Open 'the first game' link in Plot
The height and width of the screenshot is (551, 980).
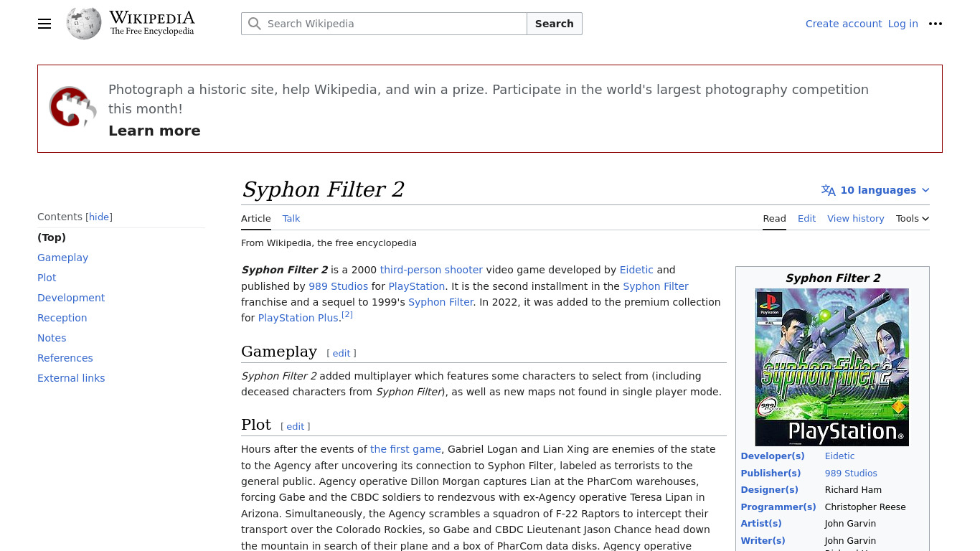[x=405, y=449]
